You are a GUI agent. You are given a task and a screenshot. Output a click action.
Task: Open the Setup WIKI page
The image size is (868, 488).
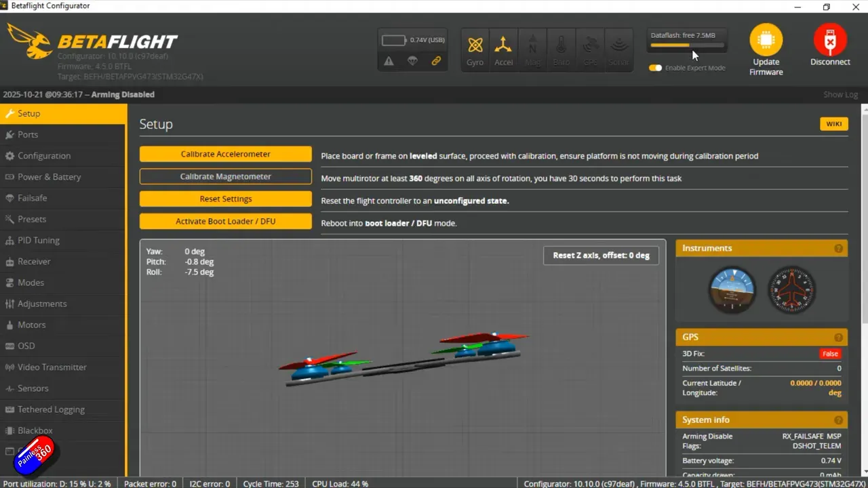833,123
